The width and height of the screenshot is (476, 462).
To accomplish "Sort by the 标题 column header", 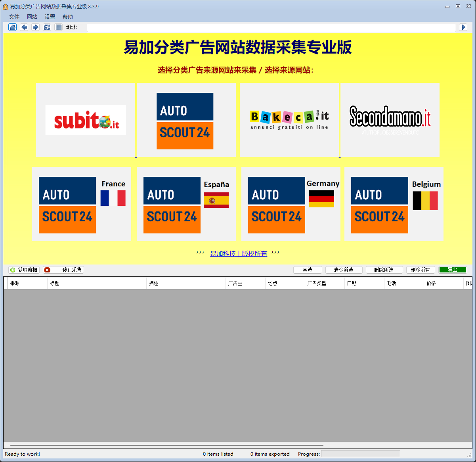I will (x=97, y=283).
